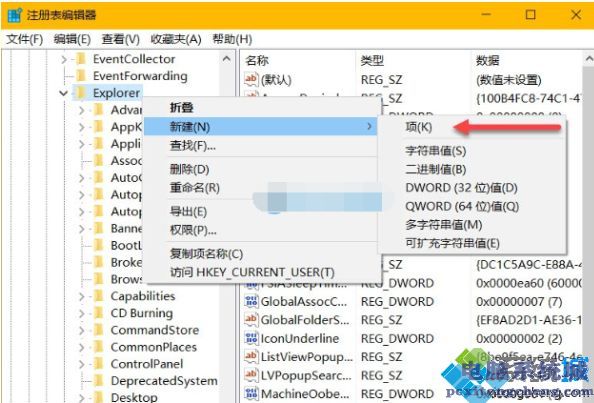Image resolution: width=594 pixels, height=403 pixels.
Task: Click the value pane scroll-up arrow
Action: 588,59
